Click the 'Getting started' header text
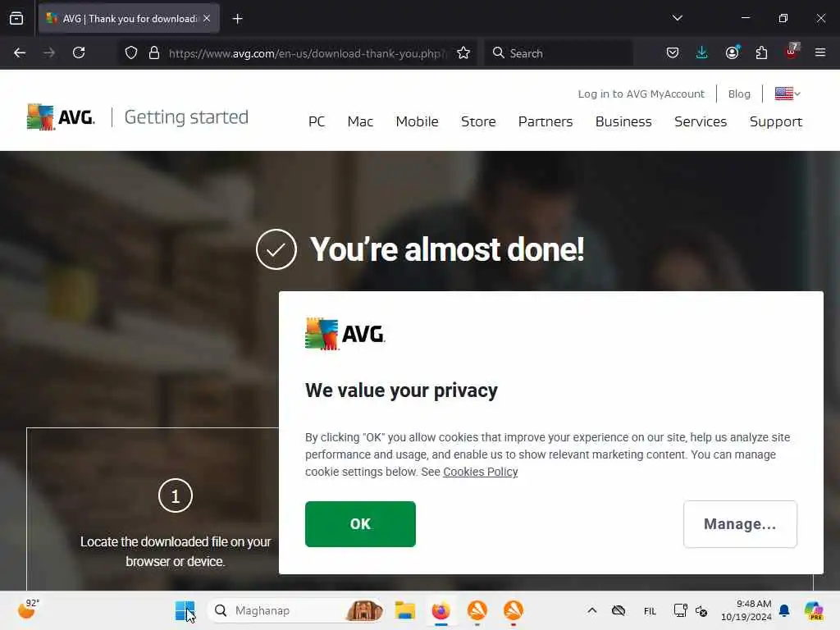The height and width of the screenshot is (630, 840). pos(186,116)
